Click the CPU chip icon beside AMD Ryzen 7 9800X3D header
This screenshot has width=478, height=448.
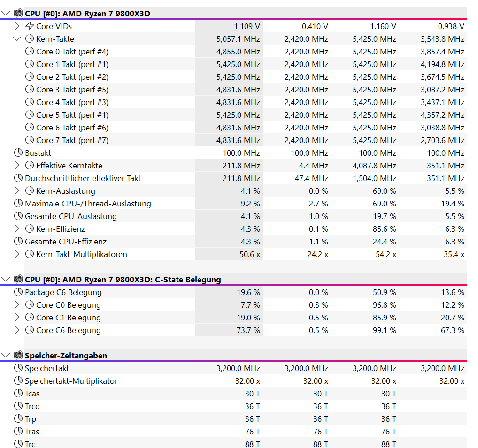pyautogui.click(x=18, y=13)
